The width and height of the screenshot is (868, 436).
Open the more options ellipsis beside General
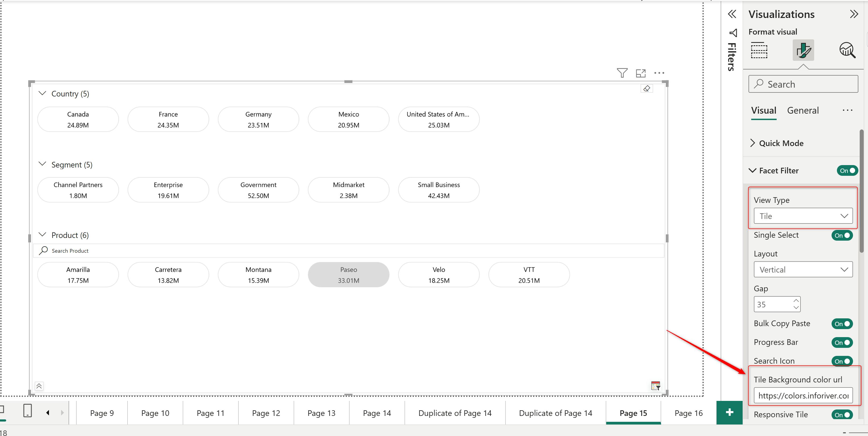click(x=847, y=110)
